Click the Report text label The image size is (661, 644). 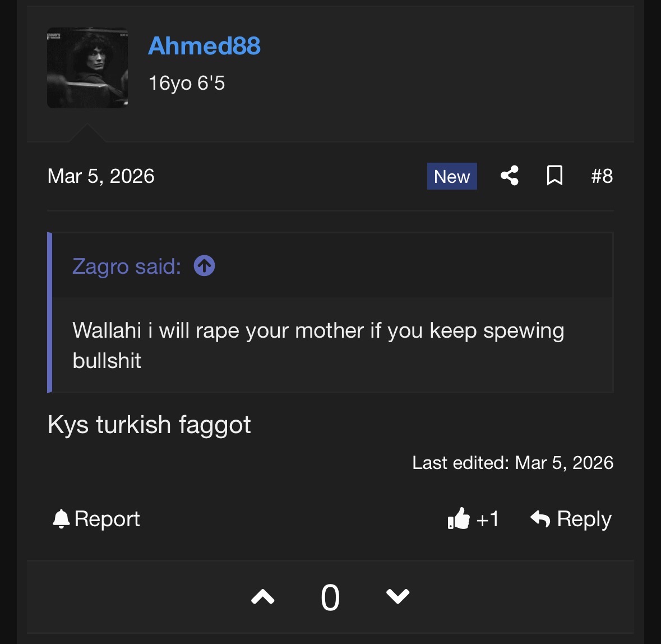click(x=107, y=519)
